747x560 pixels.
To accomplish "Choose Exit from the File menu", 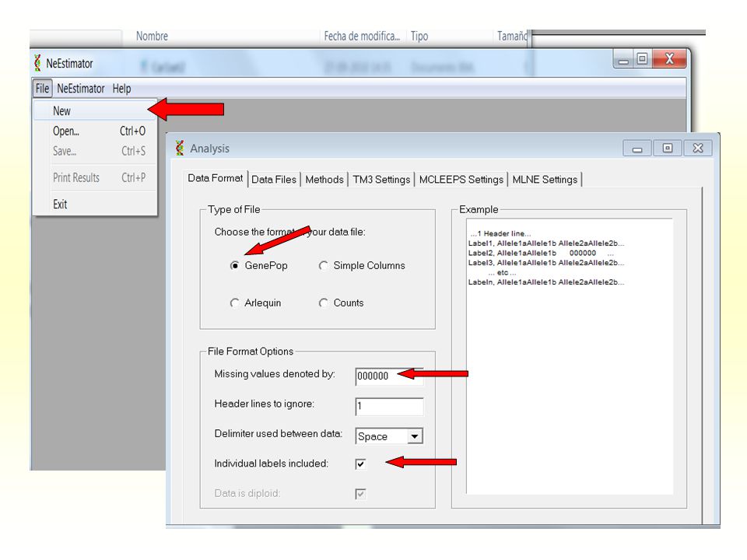I will coord(95,205).
